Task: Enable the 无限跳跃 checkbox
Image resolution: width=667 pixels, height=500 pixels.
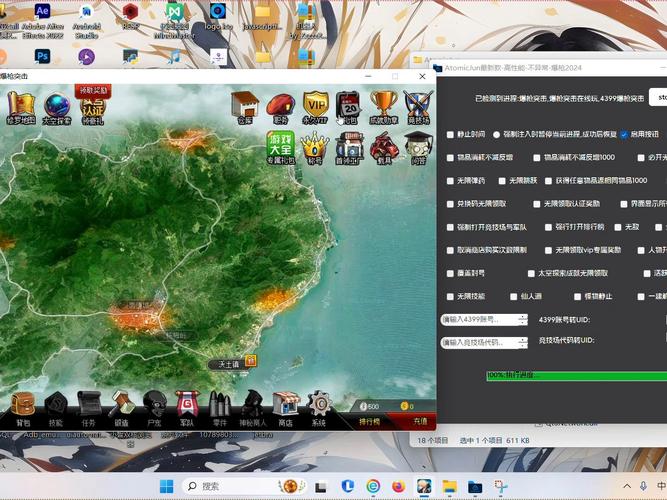Action: click(502, 181)
